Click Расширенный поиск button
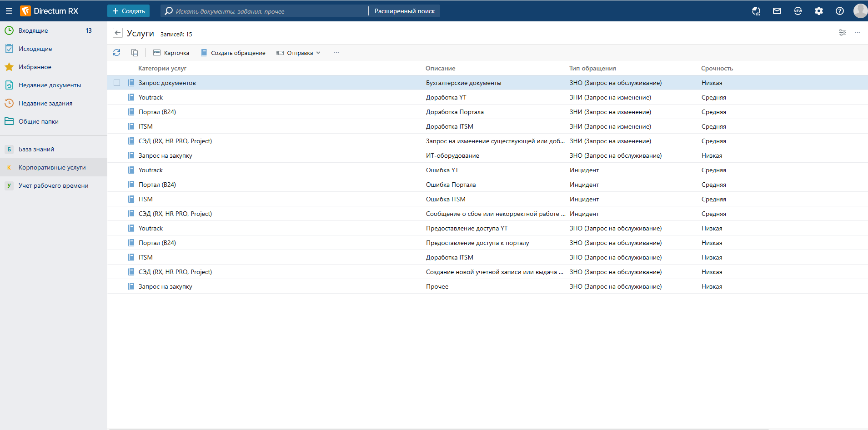This screenshot has width=868, height=430. (404, 11)
